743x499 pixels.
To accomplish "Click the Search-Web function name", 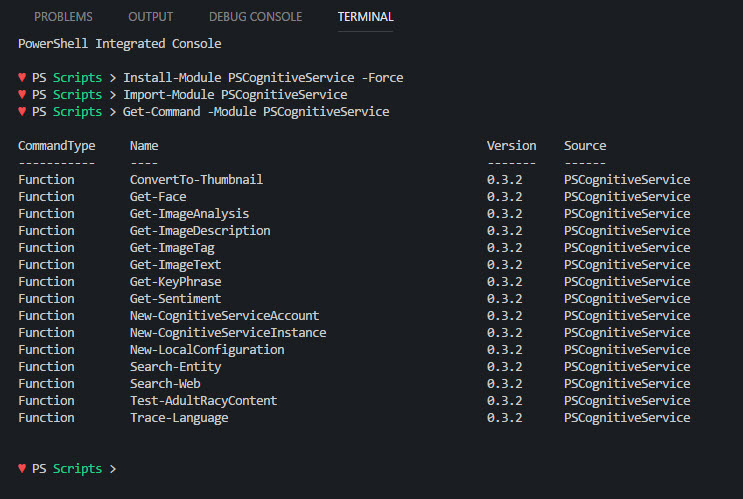I will coord(165,384).
